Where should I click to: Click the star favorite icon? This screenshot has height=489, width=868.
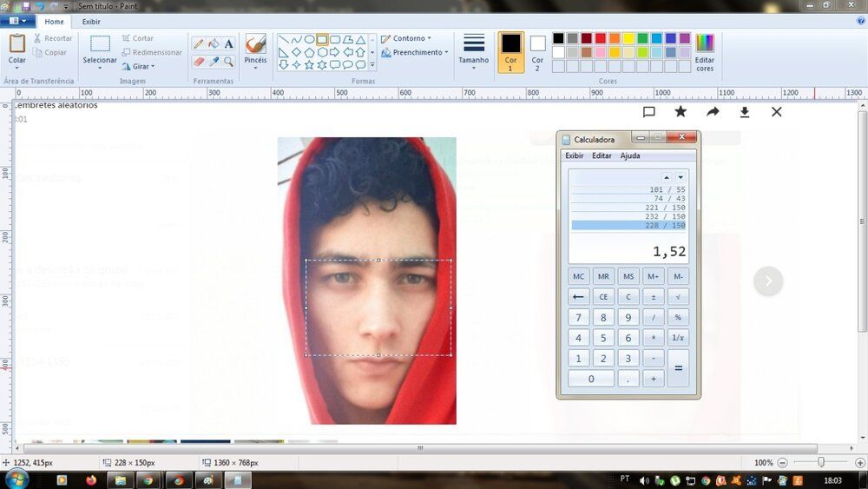[681, 111]
